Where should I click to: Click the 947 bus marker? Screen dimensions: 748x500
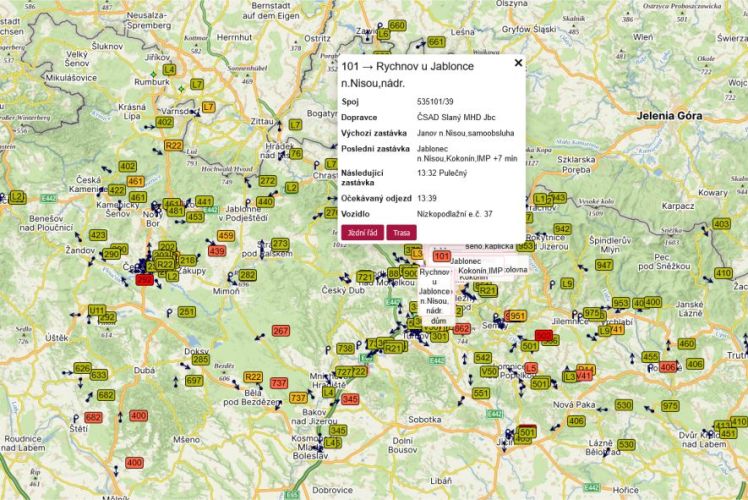point(604,265)
